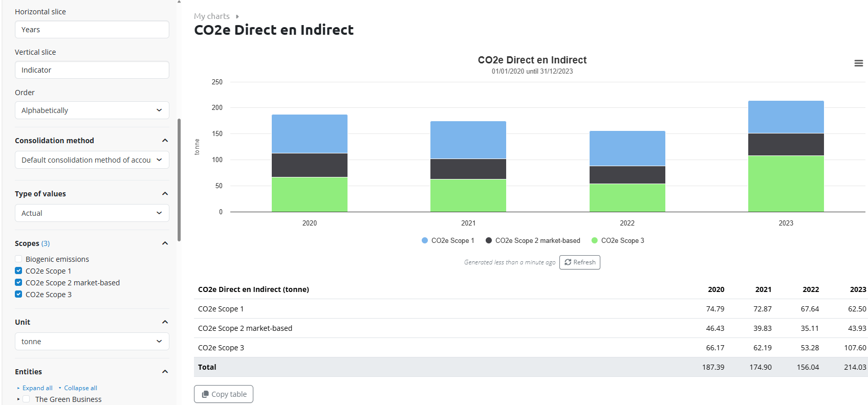868x405 pixels.
Task: Open the Unit dropdown showing tonne
Action: [x=92, y=342]
